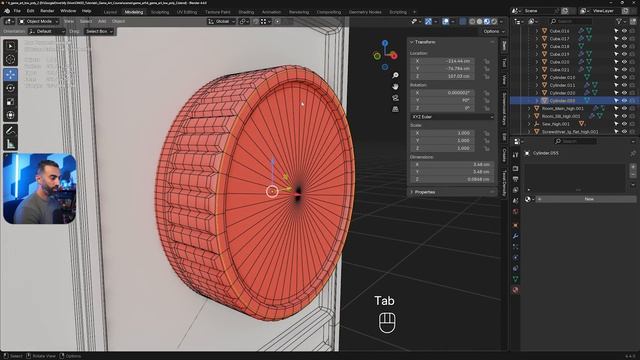This screenshot has width=640, height=360.
Task: Open the Physics properties tab icon
Action: [516, 258]
